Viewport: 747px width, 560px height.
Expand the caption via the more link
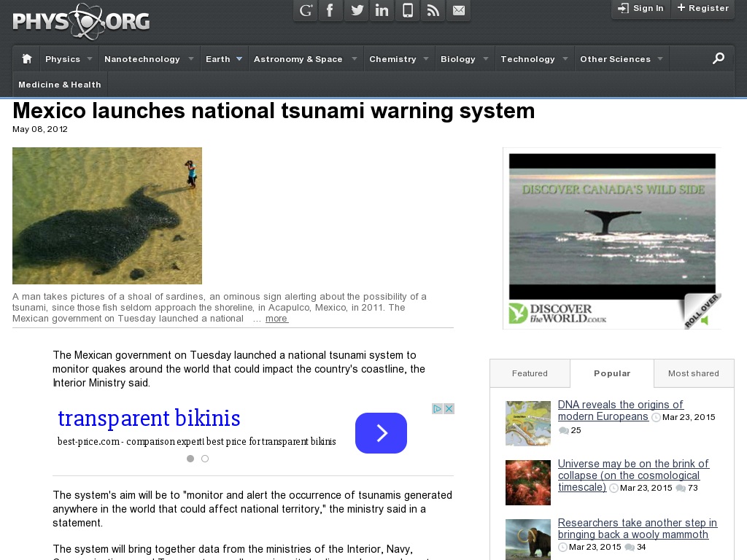(276, 319)
